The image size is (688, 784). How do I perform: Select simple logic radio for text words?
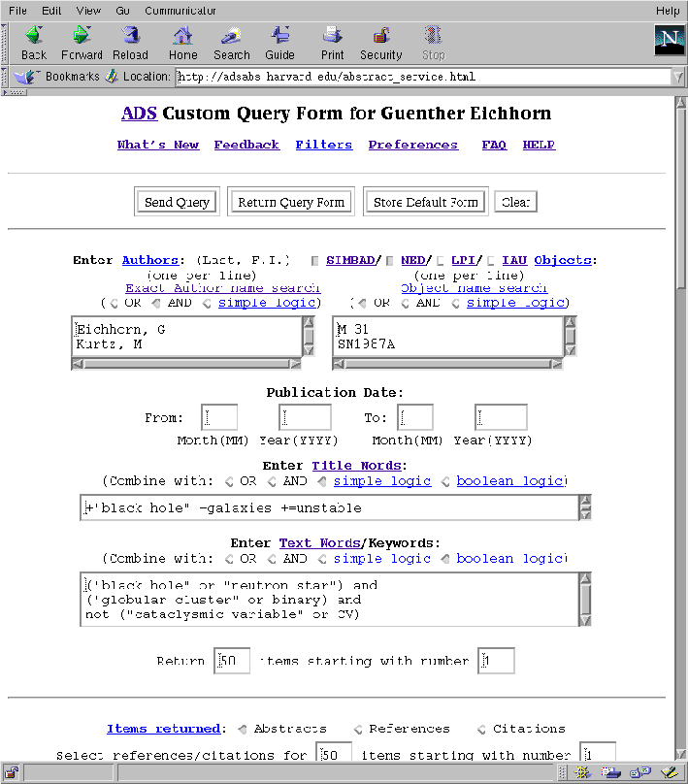coord(322,559)
